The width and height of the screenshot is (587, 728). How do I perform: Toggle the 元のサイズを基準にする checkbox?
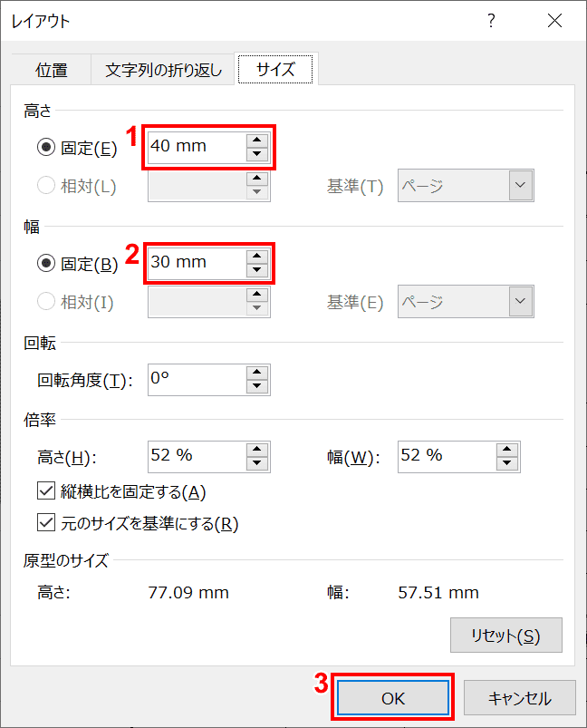pos(46,523)
